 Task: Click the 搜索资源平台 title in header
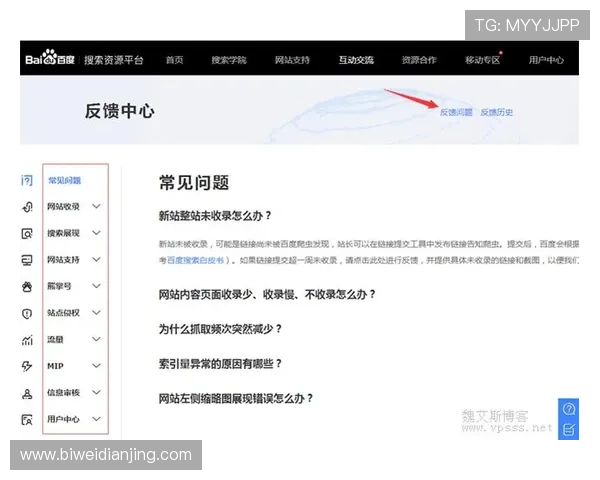pos(114,60)
